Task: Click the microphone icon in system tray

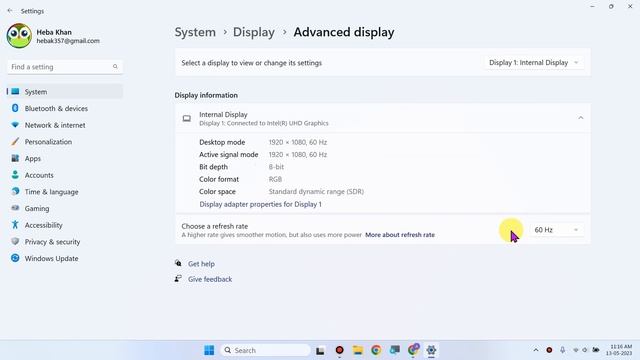Action: pyautogui.click(x=562, y=350)
